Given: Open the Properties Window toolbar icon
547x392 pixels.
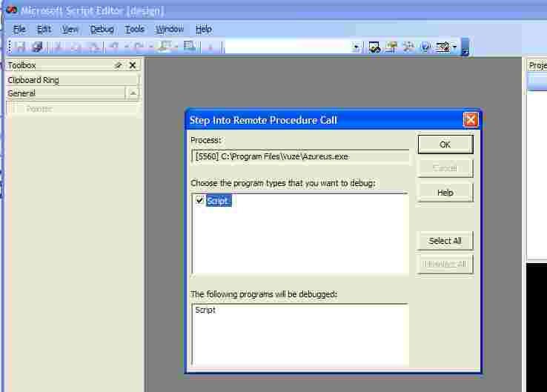Looking at the screenshot, I should 391,47.
